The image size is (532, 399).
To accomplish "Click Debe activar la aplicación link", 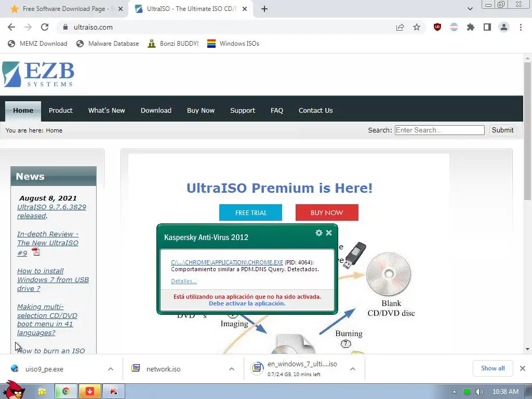I will pos(247,303).
